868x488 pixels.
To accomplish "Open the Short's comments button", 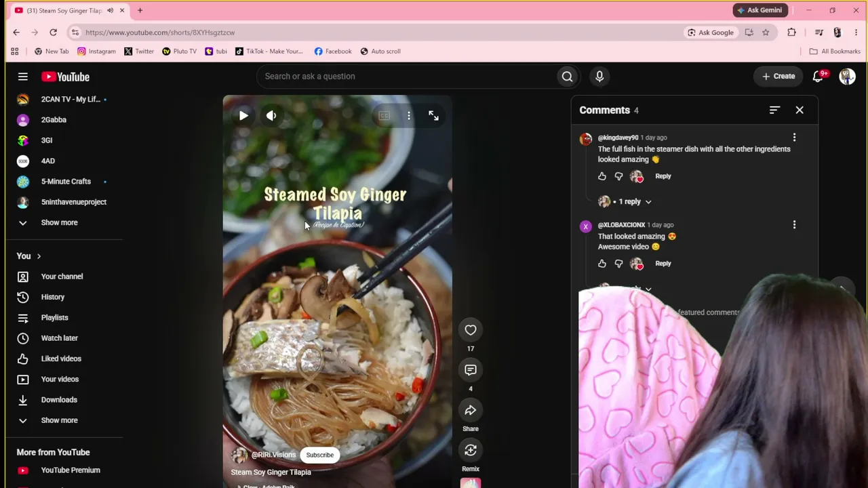I will (471, 370).
